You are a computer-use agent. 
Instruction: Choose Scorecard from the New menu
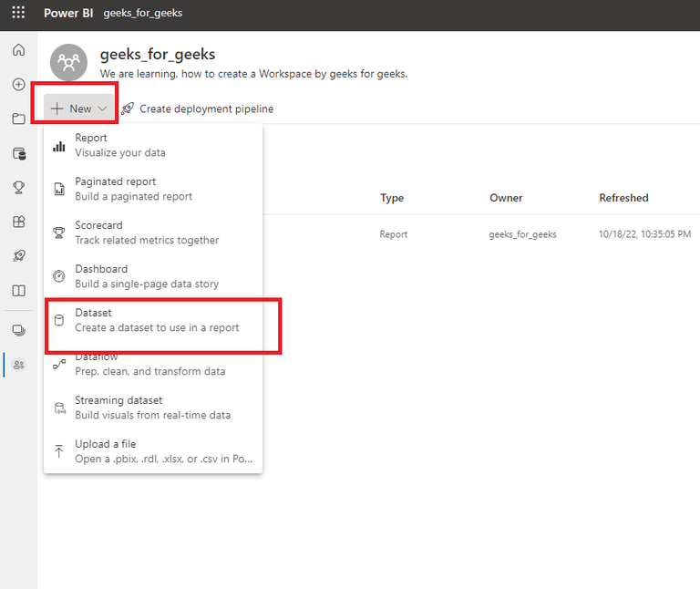click(153, 232)
